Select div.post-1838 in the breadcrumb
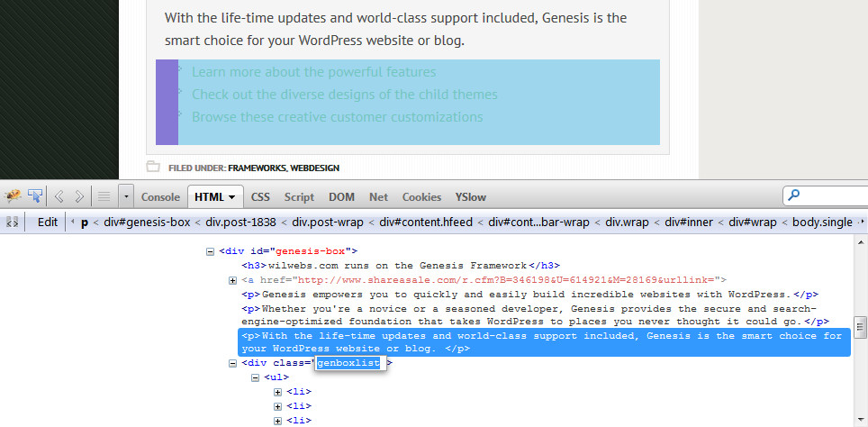 [240, 223]
